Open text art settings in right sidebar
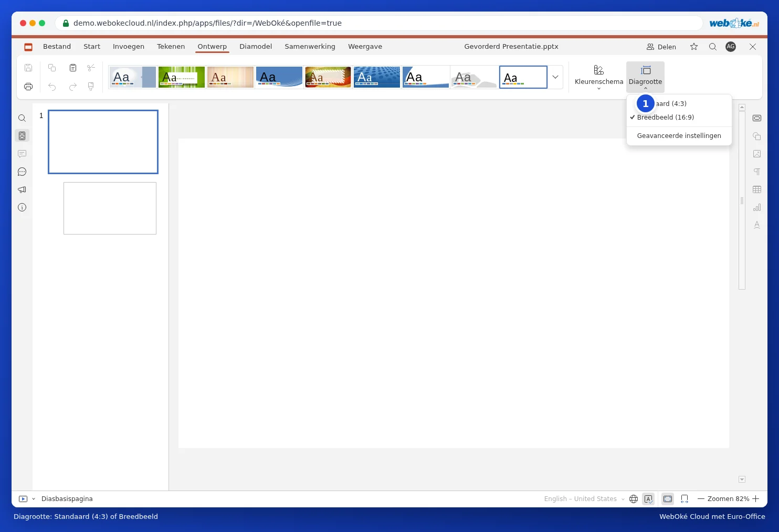 pos(757,225)
